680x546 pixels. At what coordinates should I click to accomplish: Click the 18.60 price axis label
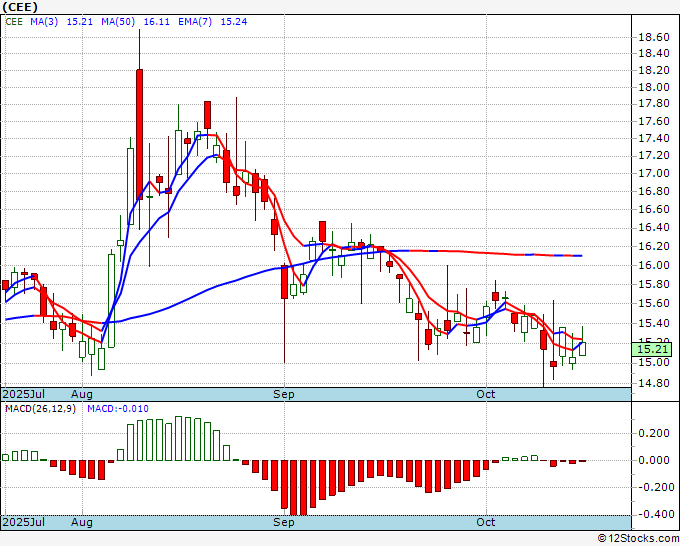pos(654,37)
